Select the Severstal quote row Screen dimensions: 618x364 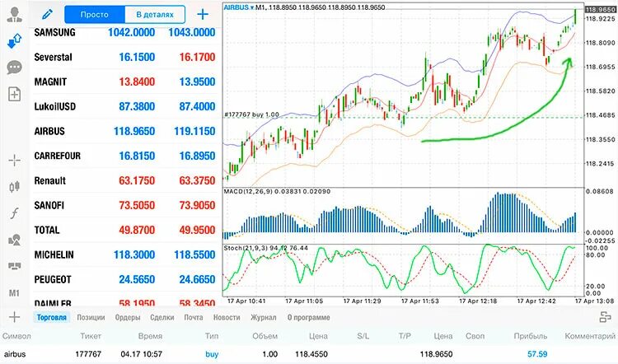(x=125, y=57)
